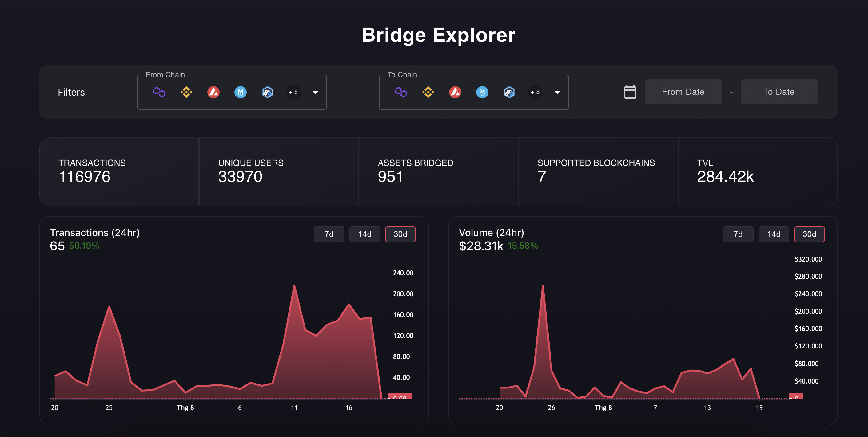Select the Polygon icon in To Chain
The height and width of the screenshot is (437, 868).
tap(401, 92)
